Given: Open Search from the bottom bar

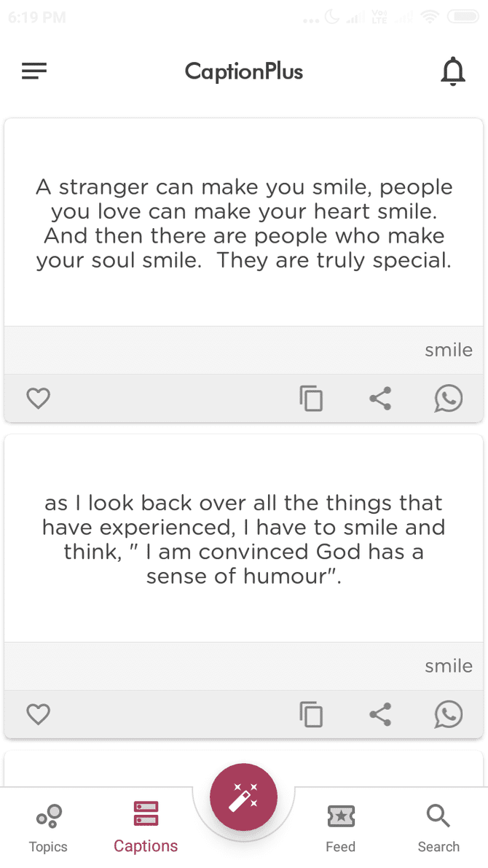Looking at the screenshot, I should (x=438, y=816).
